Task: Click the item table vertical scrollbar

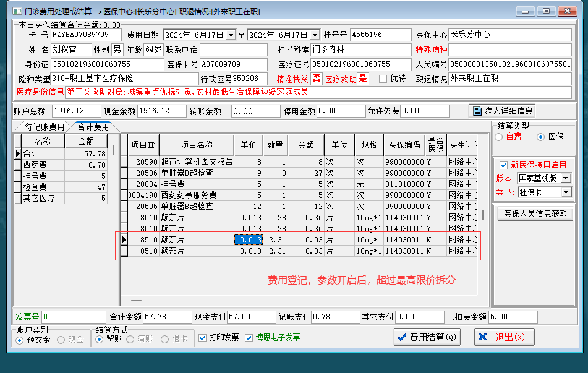Action: 483,215
